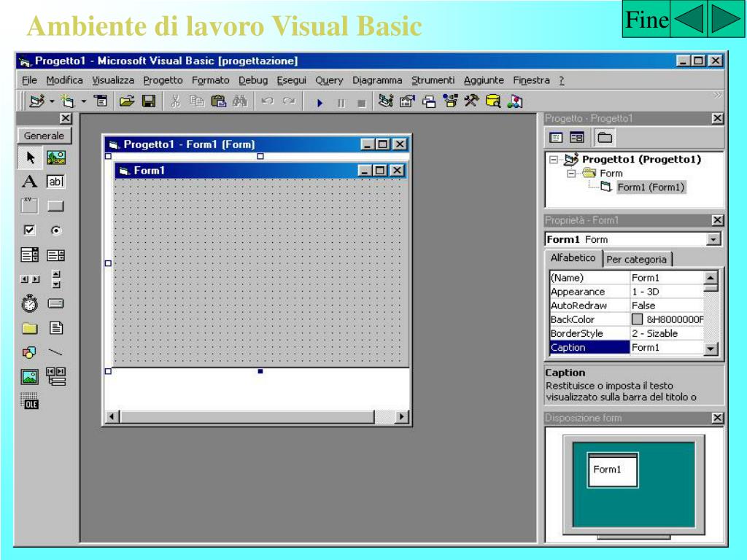Click the Find binoculars toolbar icon
747x560 pixels.
(x=239, y=101)
